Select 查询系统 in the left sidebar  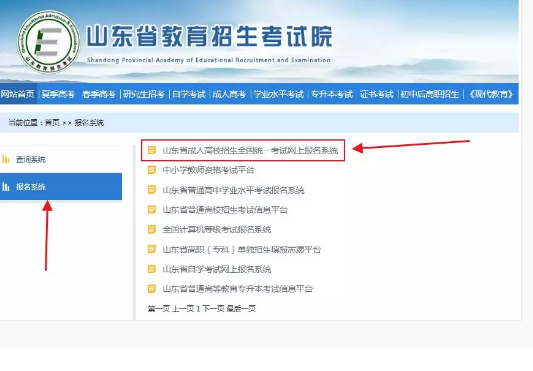tap(61, 159)
